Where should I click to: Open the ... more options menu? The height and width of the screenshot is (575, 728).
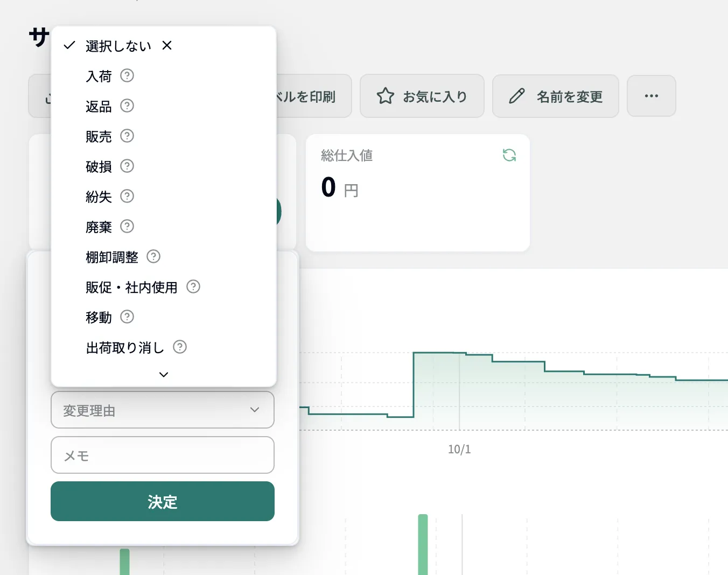click(x=651, y=96)
